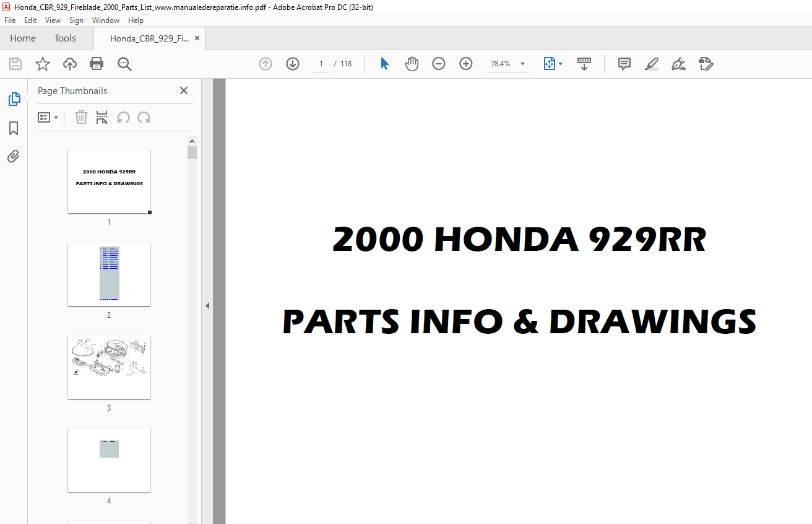812x524 pixels.
Task: Open the Find text magnifier
Action: 124,64
